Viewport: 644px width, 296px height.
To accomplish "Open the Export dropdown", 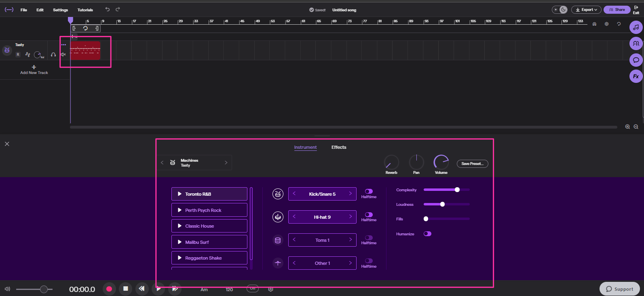I will (586, 10).
